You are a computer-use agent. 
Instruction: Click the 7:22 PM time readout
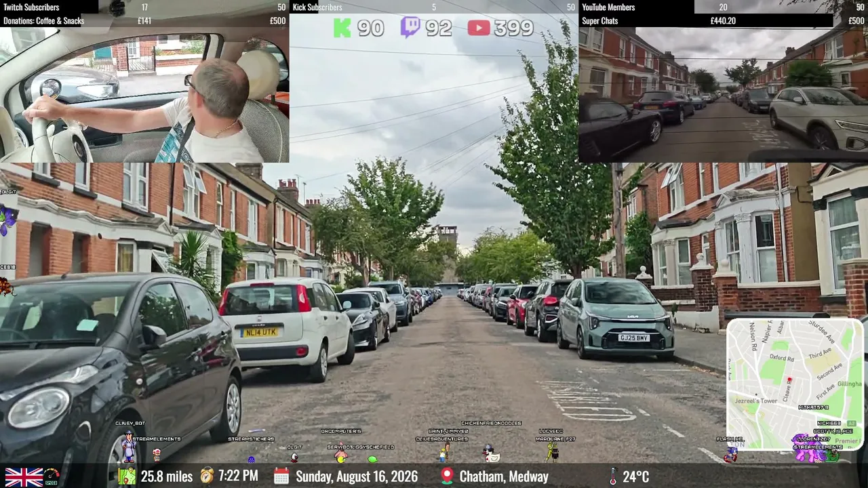pos(238,476)
